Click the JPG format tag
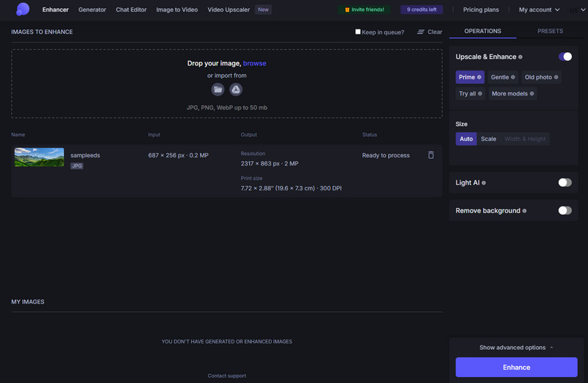This screenshot has width=588, height=383. click(x=77, y=166)
